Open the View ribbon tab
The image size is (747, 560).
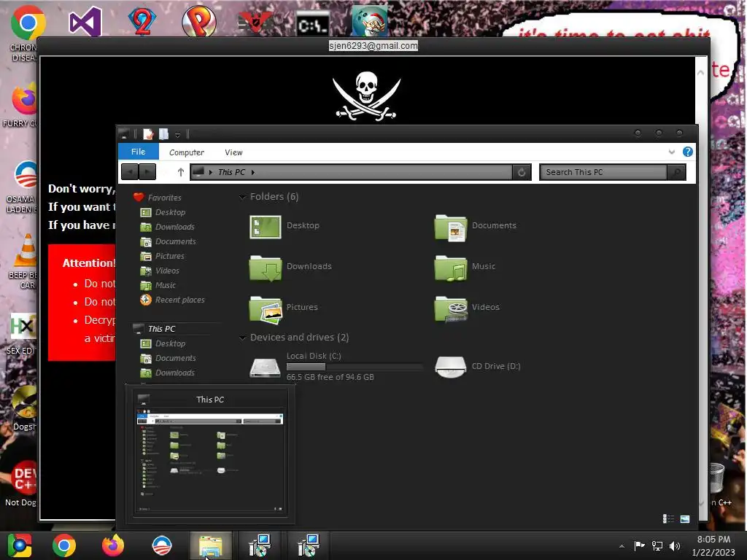[233, 152]
